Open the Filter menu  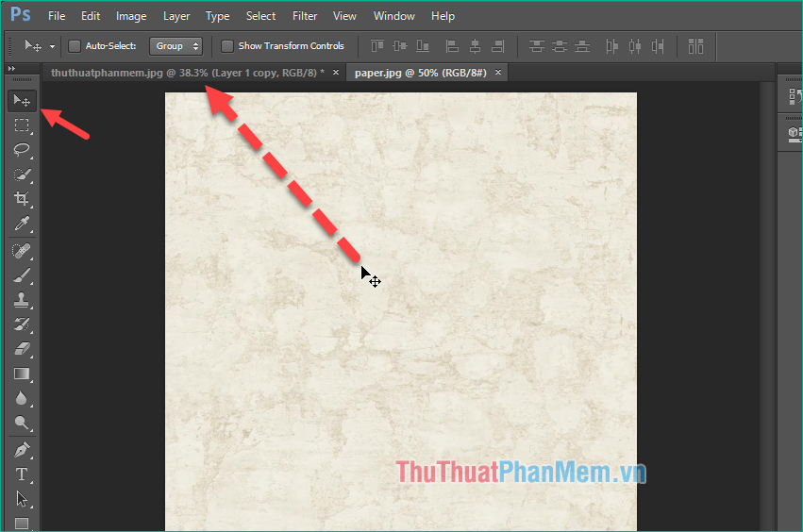tap(305, 16)
